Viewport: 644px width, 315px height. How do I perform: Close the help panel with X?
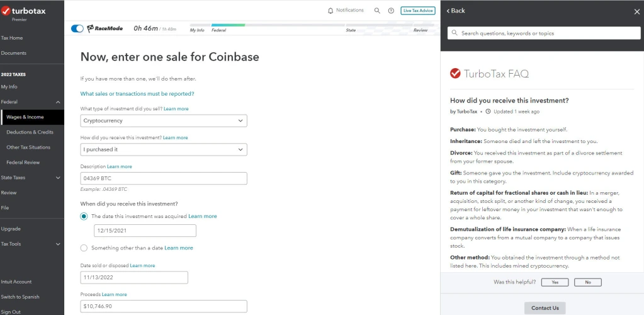pyautogui.click(x=636, y=11)
